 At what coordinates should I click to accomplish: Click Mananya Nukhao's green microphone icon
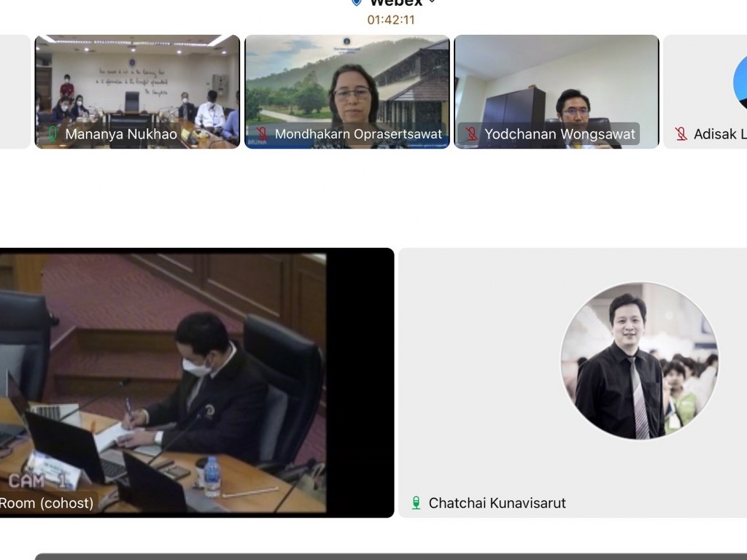tap(53, 134)
